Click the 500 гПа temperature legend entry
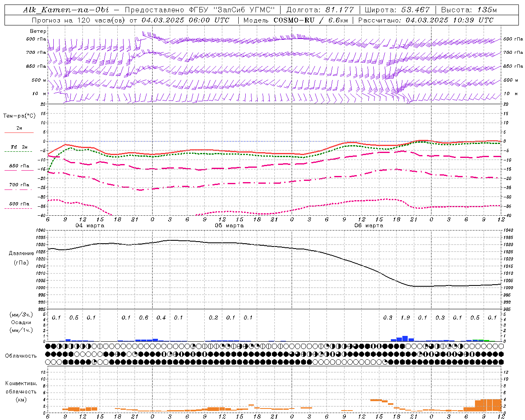The image size is (525, 420). pos(19,205)
